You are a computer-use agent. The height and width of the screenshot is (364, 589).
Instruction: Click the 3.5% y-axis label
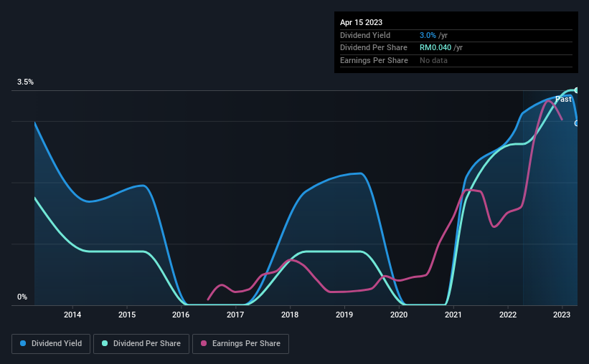point(25,82)
